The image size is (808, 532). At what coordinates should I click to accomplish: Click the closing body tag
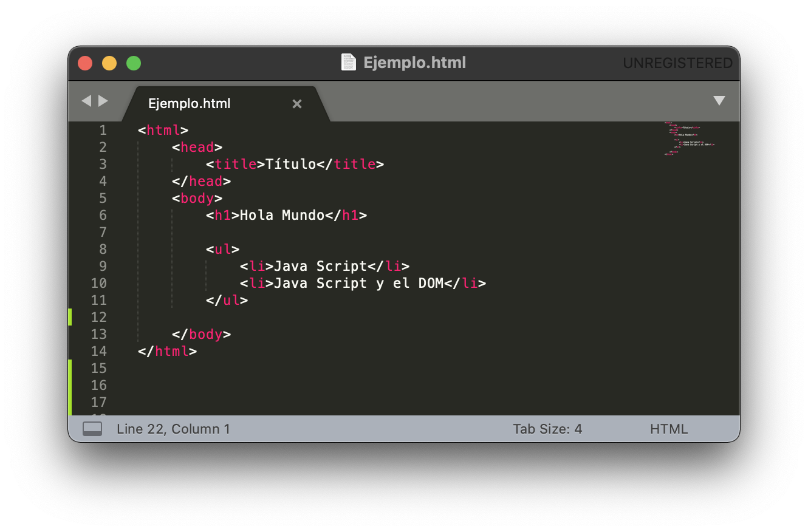coord(202,334)
